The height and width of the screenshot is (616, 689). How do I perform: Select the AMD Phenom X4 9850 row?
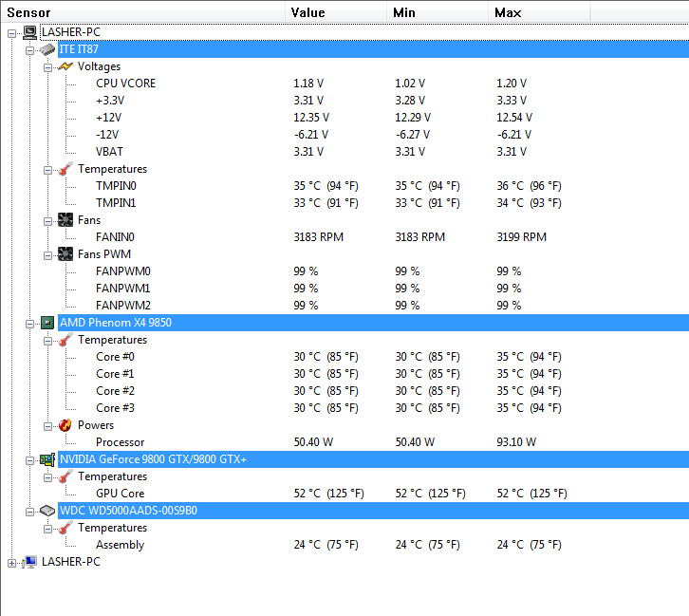click(373, 323)
